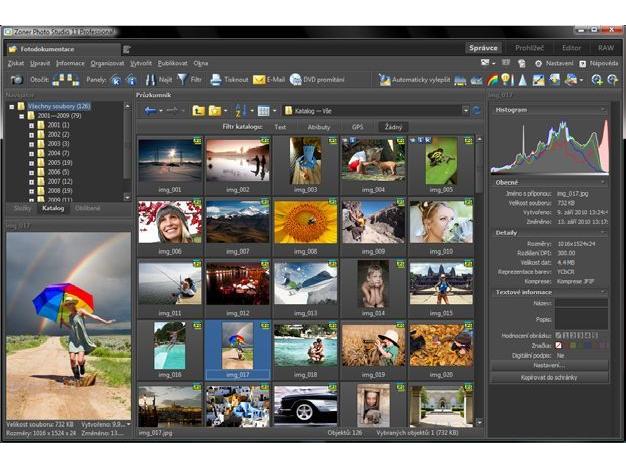Screen dimensions: 626x469
Task: Click the refresh icon beside catalog path
Action: [x=476, y=111]
